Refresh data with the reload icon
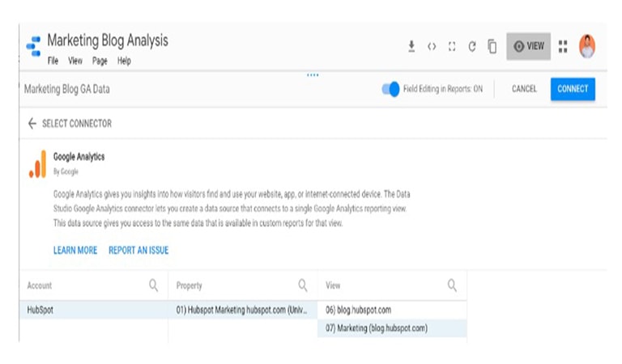This screenshot has width=622, height=364. [471, 47]
